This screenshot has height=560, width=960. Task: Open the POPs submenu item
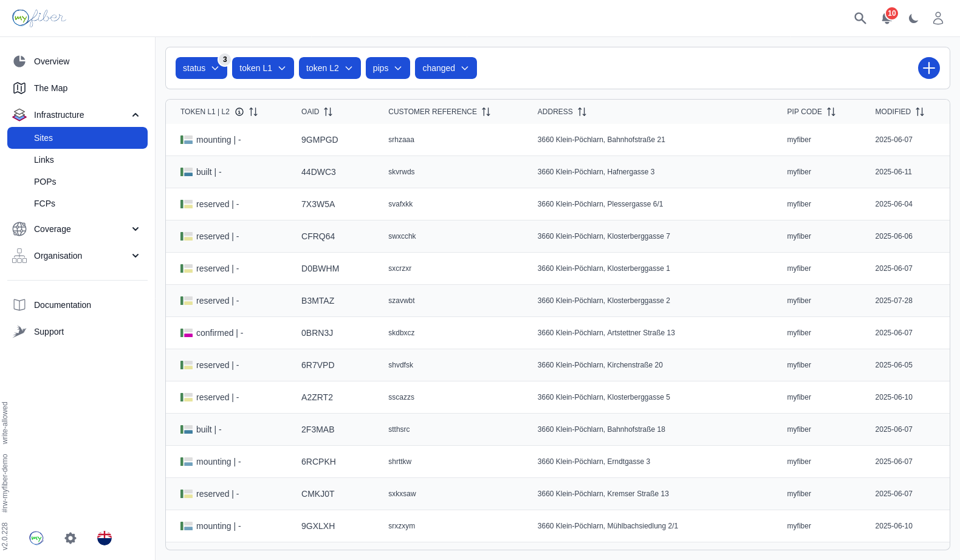click(x=45, y=182)
